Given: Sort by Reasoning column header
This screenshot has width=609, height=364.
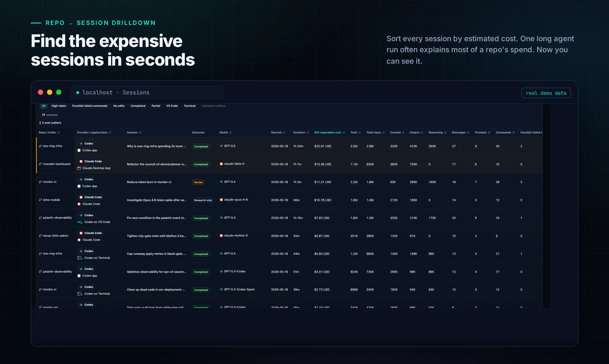Looking at the screenshot, I should [x=437, y=132].
